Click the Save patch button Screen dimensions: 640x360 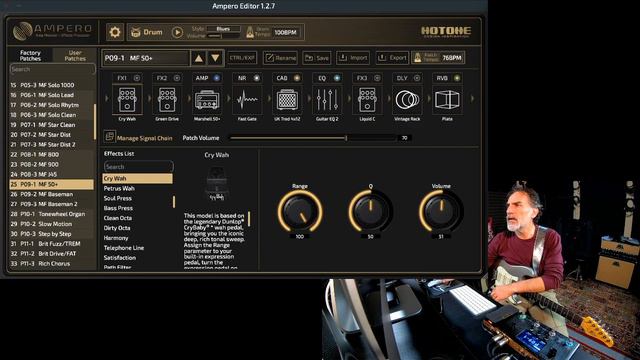317,58
